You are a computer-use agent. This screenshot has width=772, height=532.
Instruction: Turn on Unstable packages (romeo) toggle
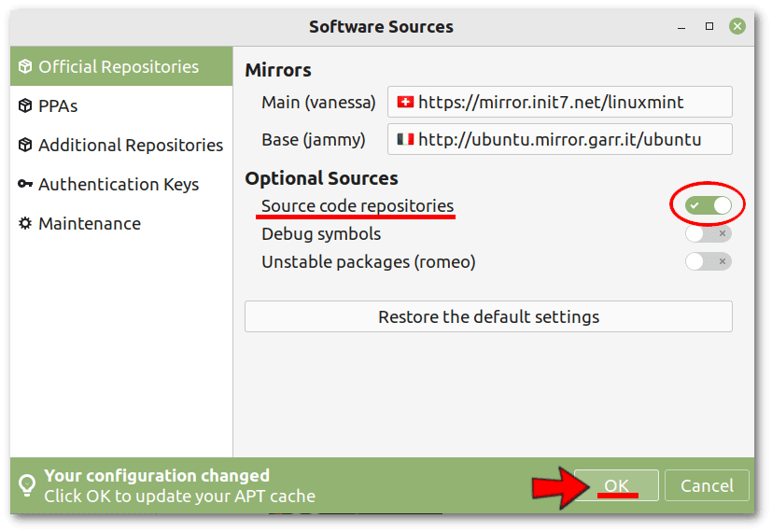pyautogui.click(x=708, y=261)
